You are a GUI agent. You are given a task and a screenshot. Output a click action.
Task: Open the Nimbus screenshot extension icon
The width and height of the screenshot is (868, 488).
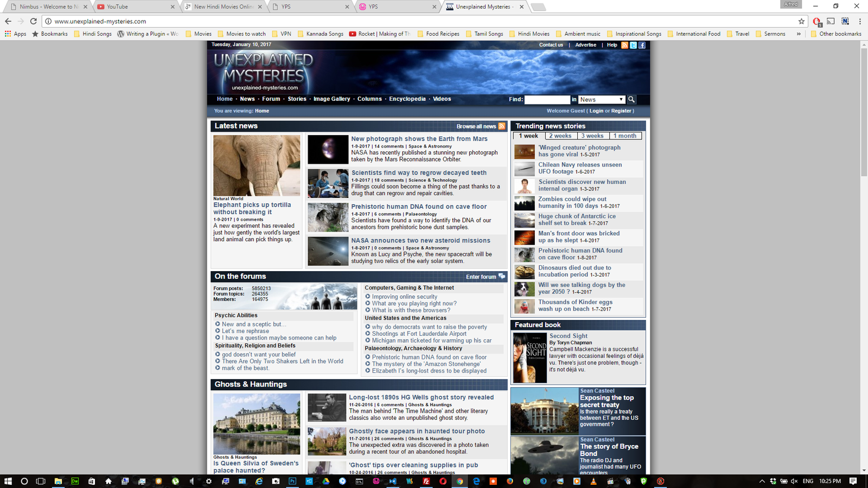point(845,21)
